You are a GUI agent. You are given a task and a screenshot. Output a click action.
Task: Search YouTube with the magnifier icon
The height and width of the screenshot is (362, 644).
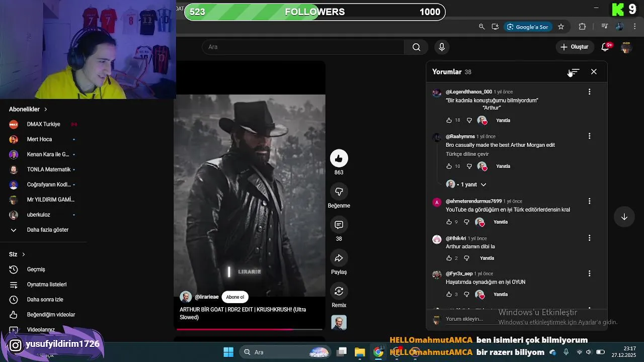416,47
